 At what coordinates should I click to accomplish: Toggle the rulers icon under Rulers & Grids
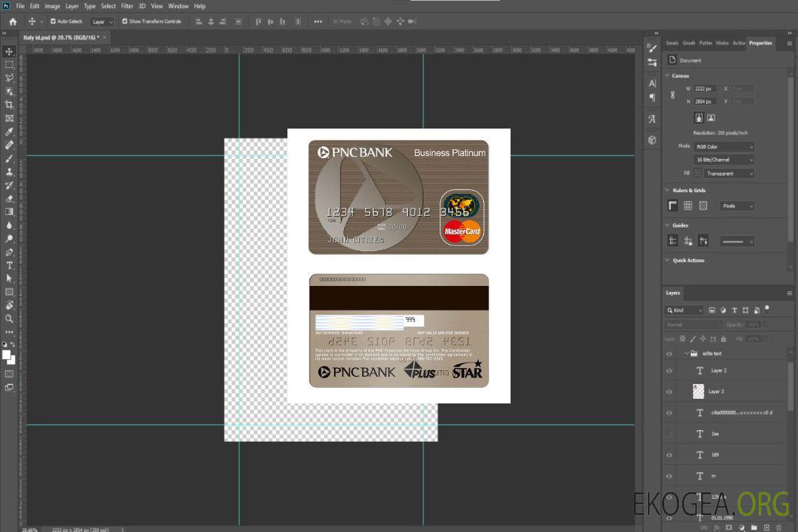click(673, 205)
